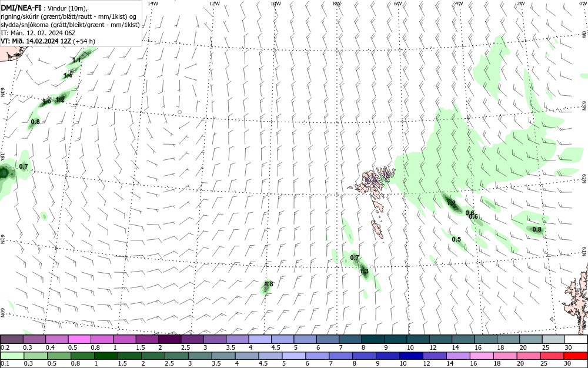Click the 1.1 precipitation value near Iceland

tap(76, 60)
